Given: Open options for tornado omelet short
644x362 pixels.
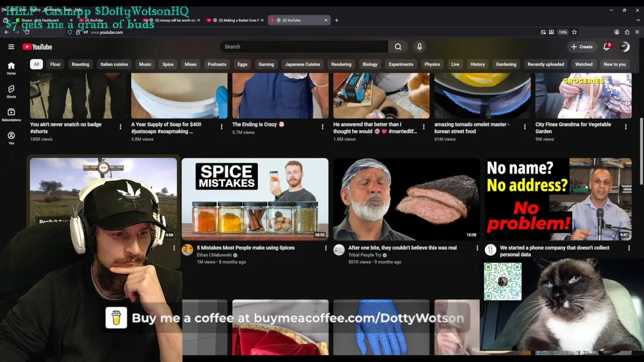Looking at the screenshot, I should click(525, 127).
